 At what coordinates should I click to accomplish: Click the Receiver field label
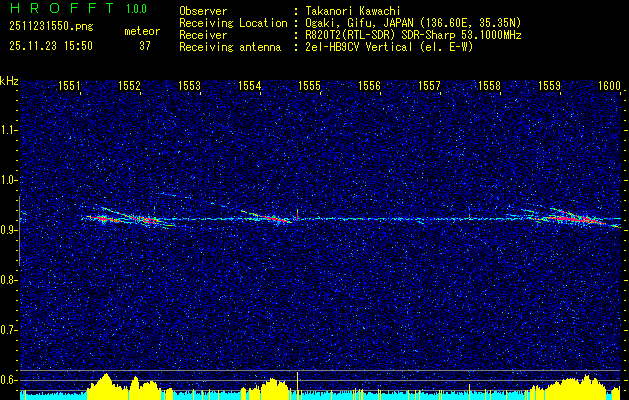[203, 35]
